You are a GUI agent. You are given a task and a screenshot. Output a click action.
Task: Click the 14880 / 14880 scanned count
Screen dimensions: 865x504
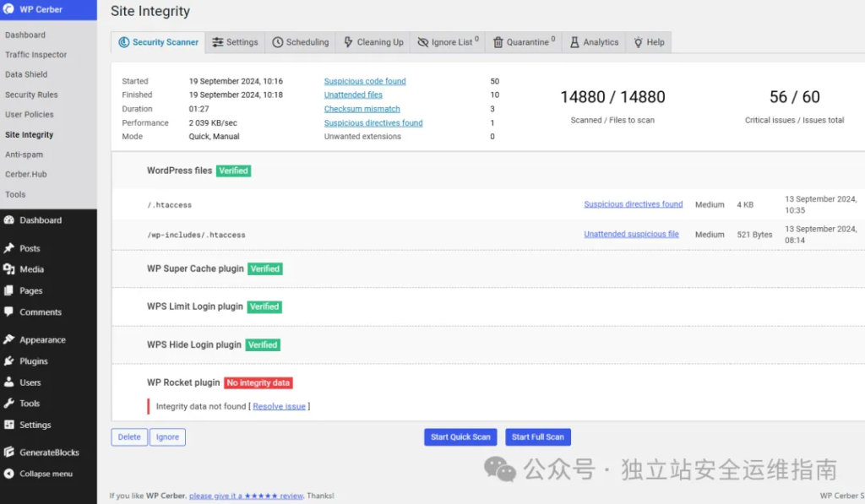pos(612,97)
